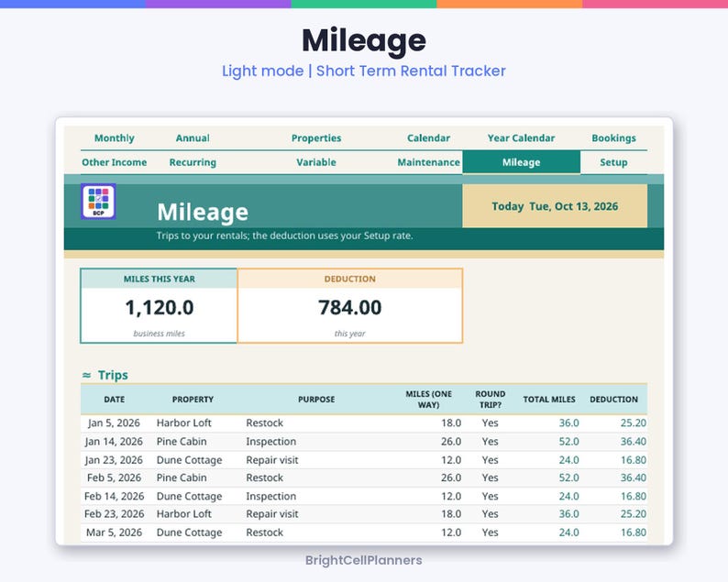Click Pine Cabin in the Feb 5 row
Image resolution: width=728 pixels, height=582 pixels.
coord(182,478)
